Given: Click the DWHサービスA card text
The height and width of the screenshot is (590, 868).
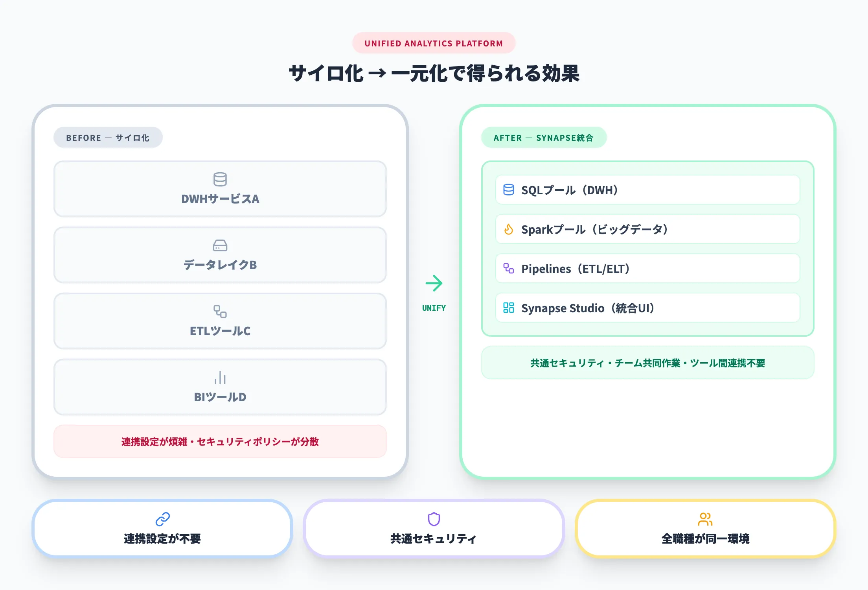Looking at the screenshot, I should point(220,199).
